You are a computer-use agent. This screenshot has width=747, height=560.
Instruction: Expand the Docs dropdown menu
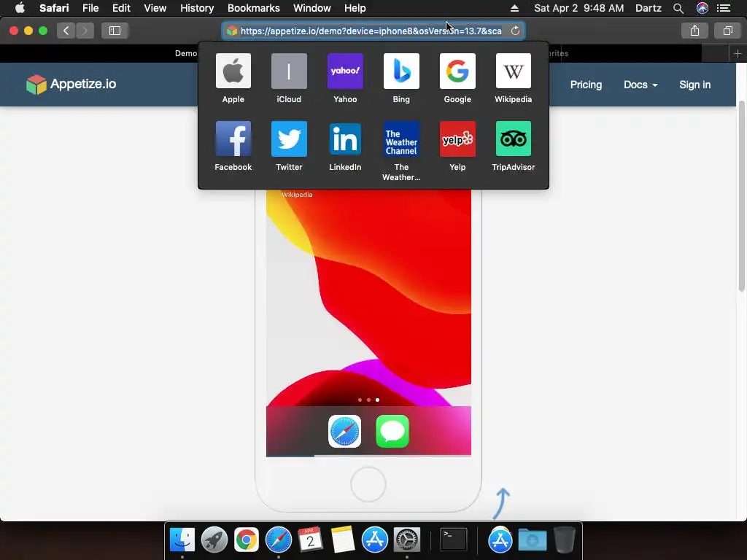640,85
